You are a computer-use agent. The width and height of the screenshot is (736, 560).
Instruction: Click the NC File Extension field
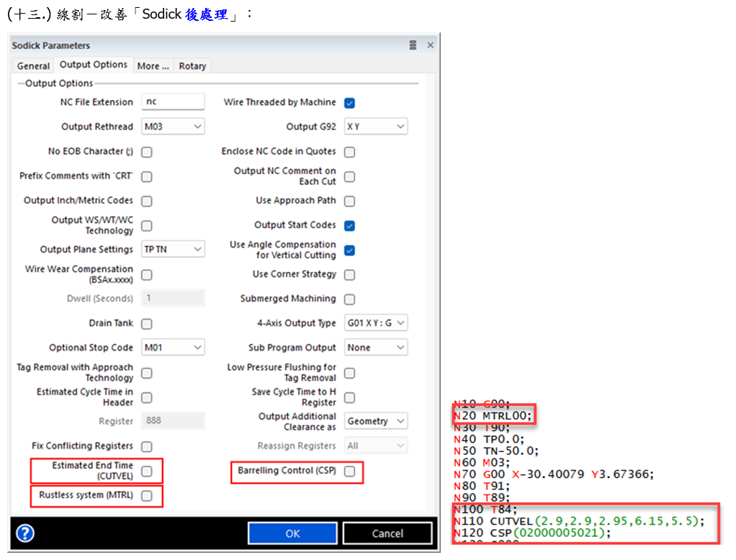click(x=173, y=102)
